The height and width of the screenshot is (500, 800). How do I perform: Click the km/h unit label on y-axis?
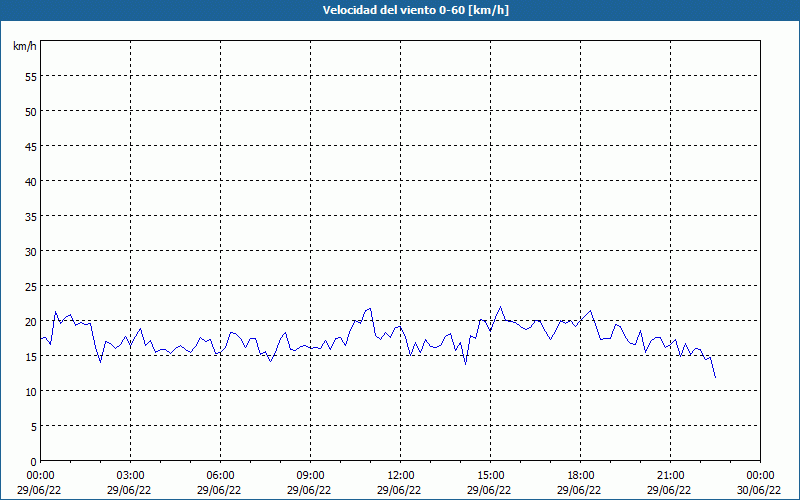tap(25, 47)
